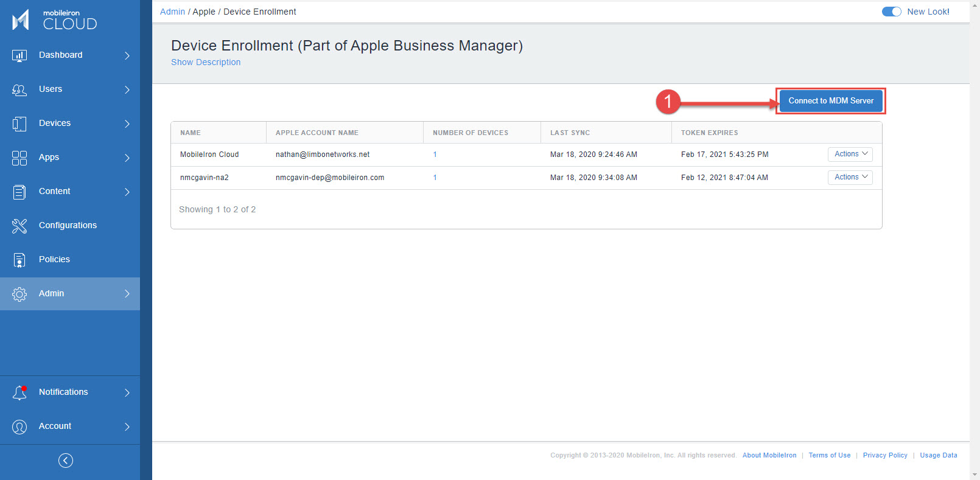Click the Connect to MDM Server button
The image size is (980, 480).
pyautogui.click(x=831, y=101)
